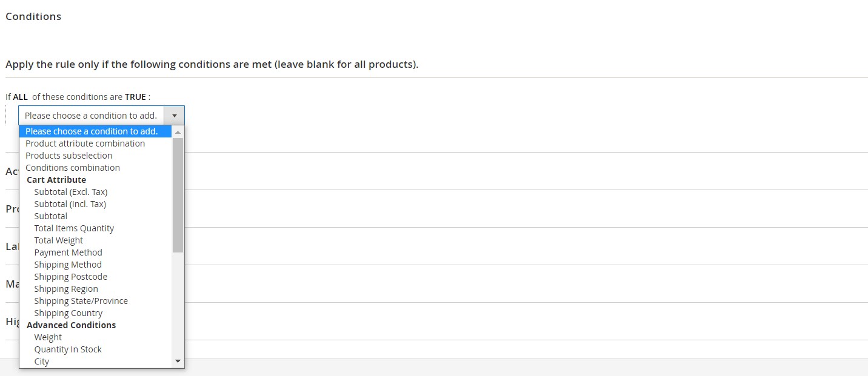The image size is (868, 376).
Task: Choose 'Payment Method' condition
Action: [x=68, y=252]
